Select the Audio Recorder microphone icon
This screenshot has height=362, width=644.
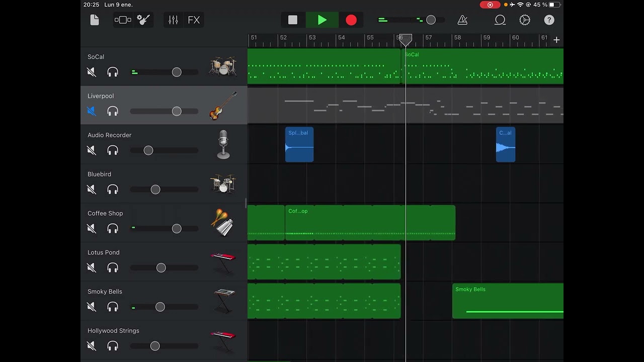[223, 144]
